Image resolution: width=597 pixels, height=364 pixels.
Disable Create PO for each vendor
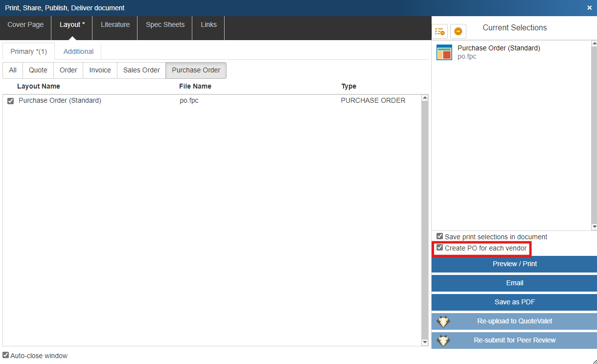pos(439,248)
